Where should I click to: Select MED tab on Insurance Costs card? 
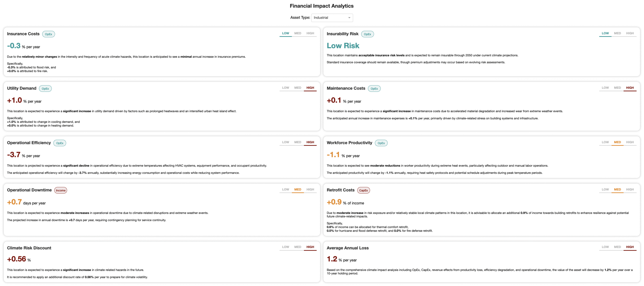coord(298,33)
